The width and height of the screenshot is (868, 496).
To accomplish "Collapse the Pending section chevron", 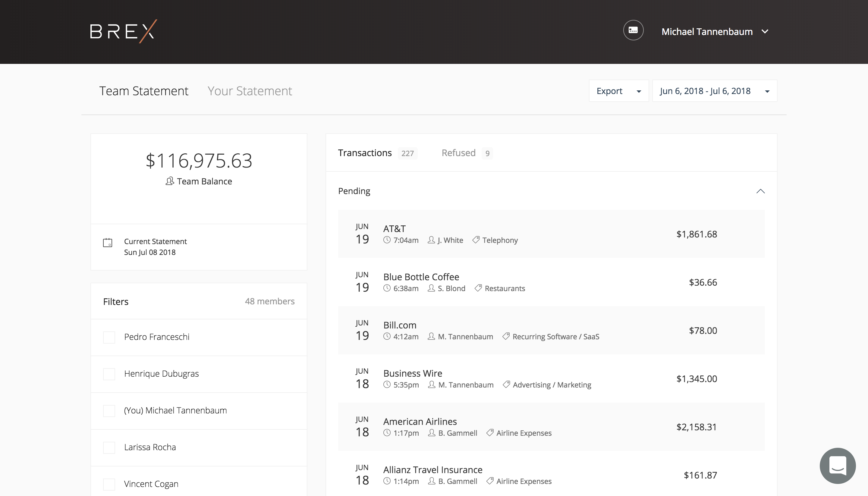I will click(760, 191).
